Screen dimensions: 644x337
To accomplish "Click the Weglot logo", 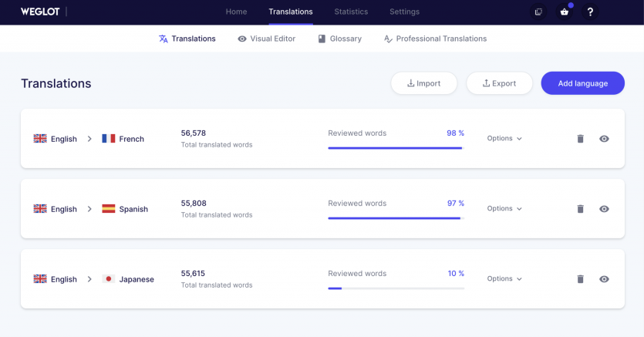I will pos(40,12).
